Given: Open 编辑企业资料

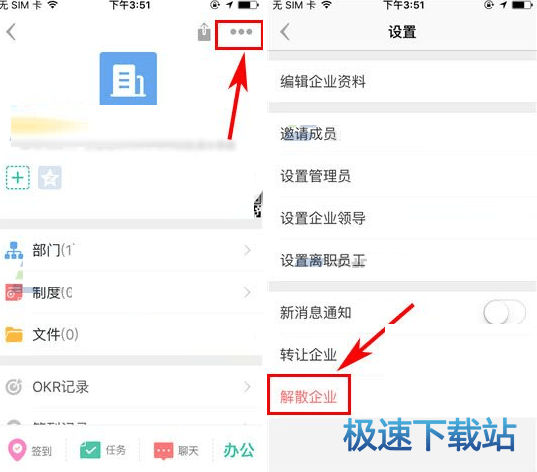Looking at the screenshot, I should (x=402, y=82).
